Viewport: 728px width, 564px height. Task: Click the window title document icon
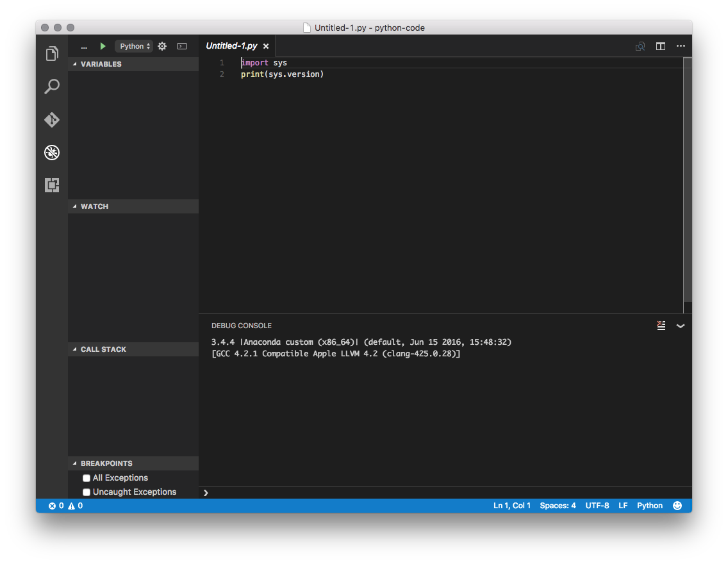point(307,28)
